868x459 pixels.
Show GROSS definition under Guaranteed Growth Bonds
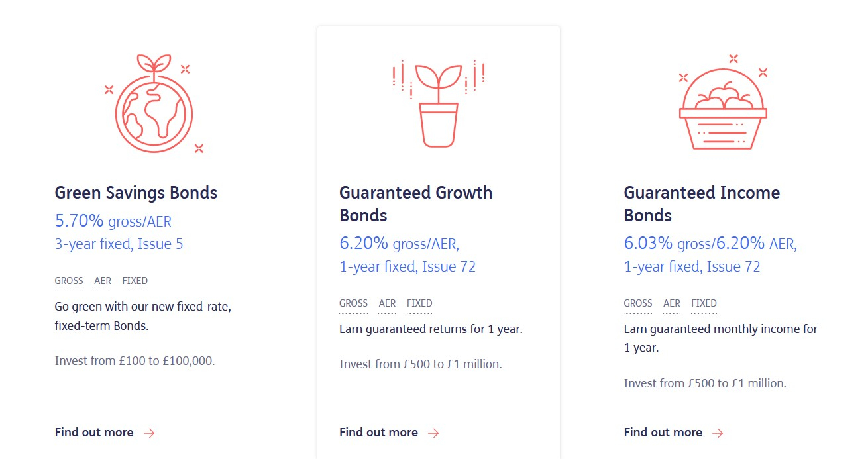353,303
